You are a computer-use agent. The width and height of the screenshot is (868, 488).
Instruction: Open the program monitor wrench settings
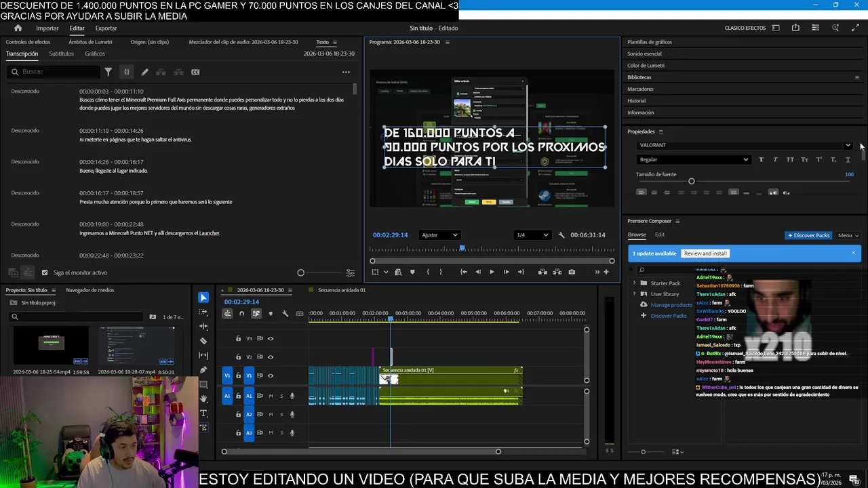pyautogui.click(x=561, y=235)
